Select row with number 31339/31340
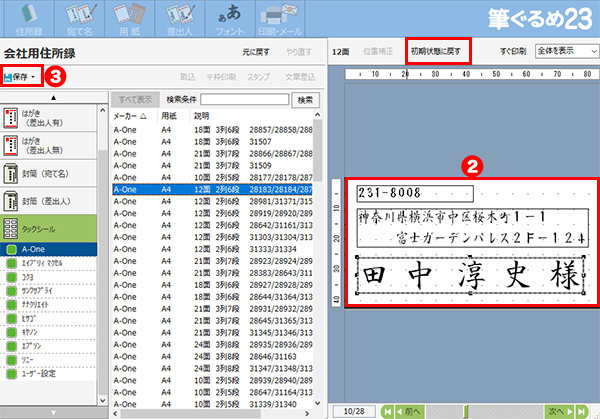The width and height of the screenshot is (600, 419). pyautogui.click(x=212, y=404)
